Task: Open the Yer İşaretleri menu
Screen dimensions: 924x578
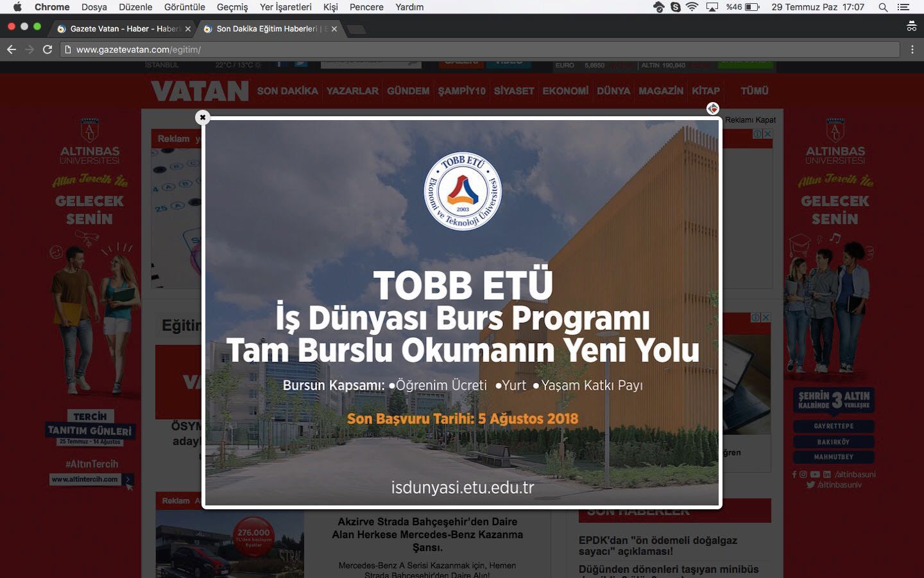Action: 286,7
